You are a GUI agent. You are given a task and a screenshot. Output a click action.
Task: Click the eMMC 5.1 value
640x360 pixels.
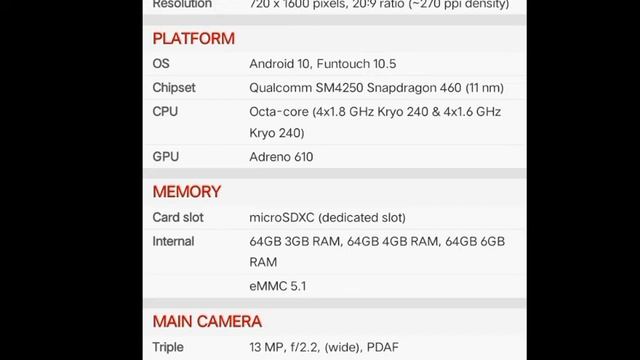tap(278, 286)
